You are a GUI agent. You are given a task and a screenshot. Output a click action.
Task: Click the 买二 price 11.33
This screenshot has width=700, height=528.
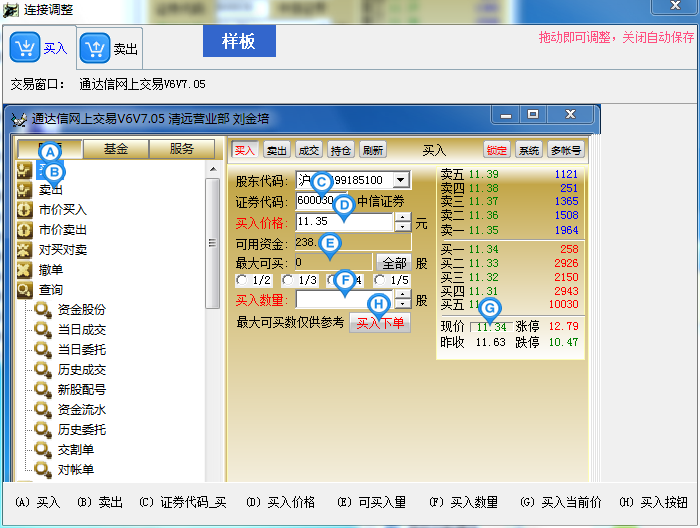(483, 263)
